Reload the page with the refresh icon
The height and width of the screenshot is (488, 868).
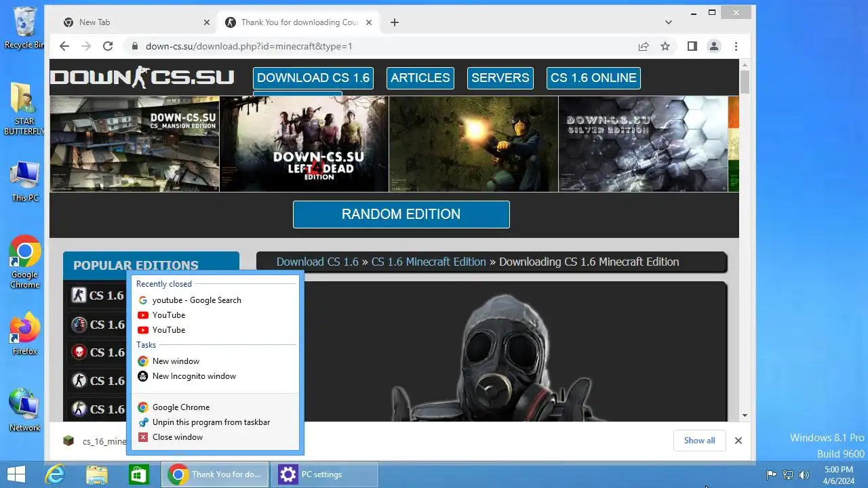[108, 46]
